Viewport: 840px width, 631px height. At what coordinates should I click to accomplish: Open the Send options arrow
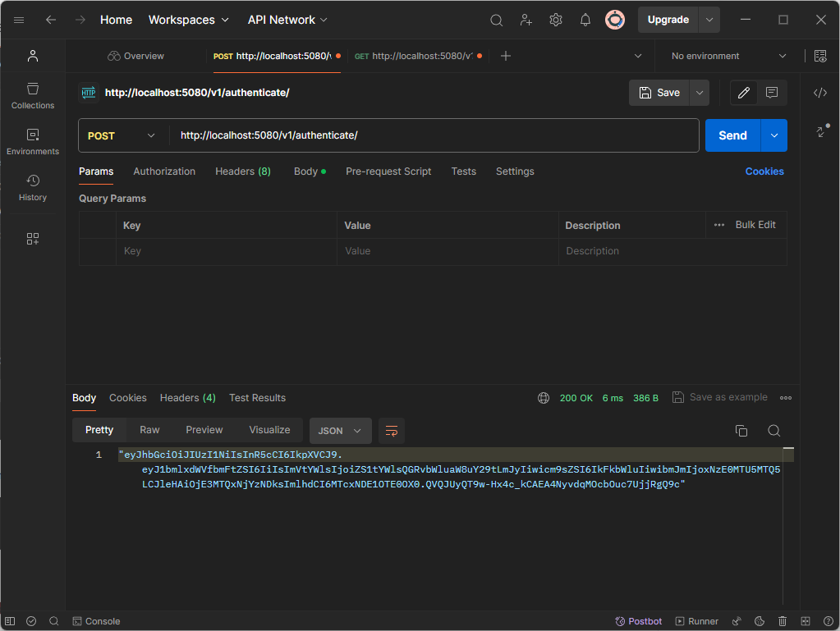(x=774, y=135)
